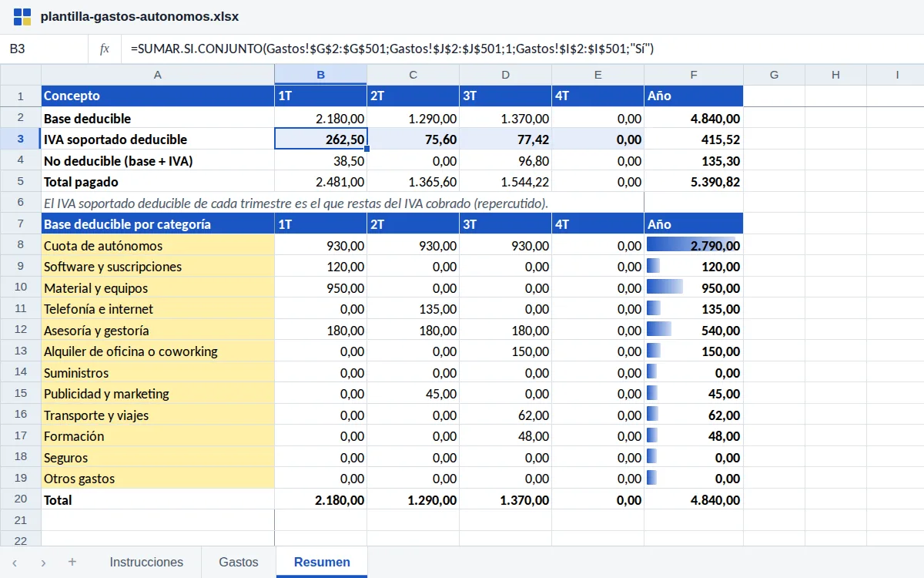Click the 62,00 cell in column 3T
This screenshot has width=924, height=578.
tap(505, 415)
